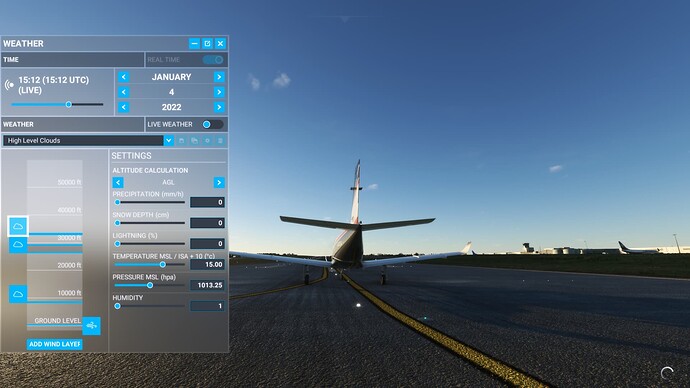Click the GROUND LEVEL label
Screen dimensions: 690x388
click(58, 321)
